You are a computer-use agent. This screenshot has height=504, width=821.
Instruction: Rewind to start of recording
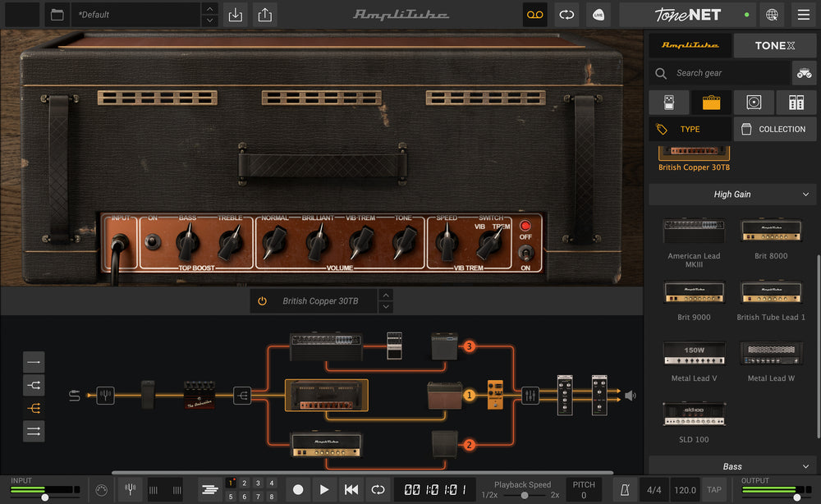(x=351, y=490)
